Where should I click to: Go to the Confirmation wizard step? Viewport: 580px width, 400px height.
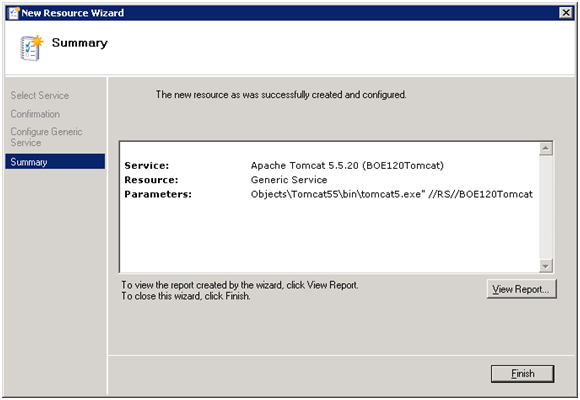click(x=35, y=114)
